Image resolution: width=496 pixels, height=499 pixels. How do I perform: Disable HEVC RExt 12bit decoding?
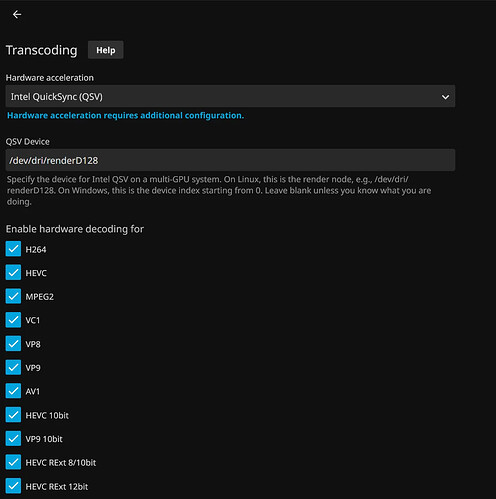coord(13,486)
